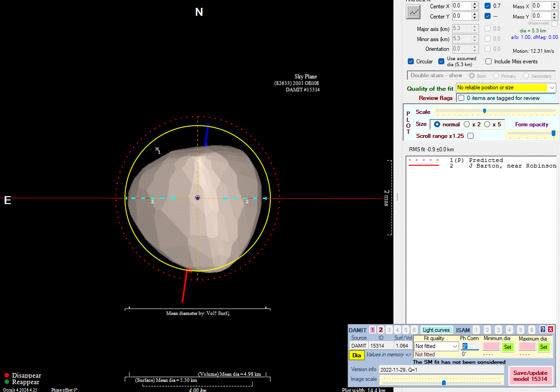Viewport: 560px width, 392px height.
Task: Click Set for Maximum dia
Action: click(x=544, y=347)
